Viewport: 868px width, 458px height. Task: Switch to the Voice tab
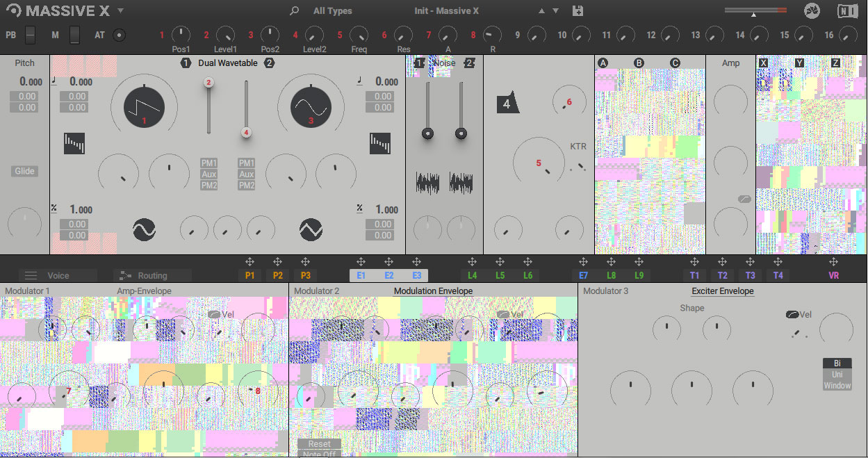tap(58, 276)
